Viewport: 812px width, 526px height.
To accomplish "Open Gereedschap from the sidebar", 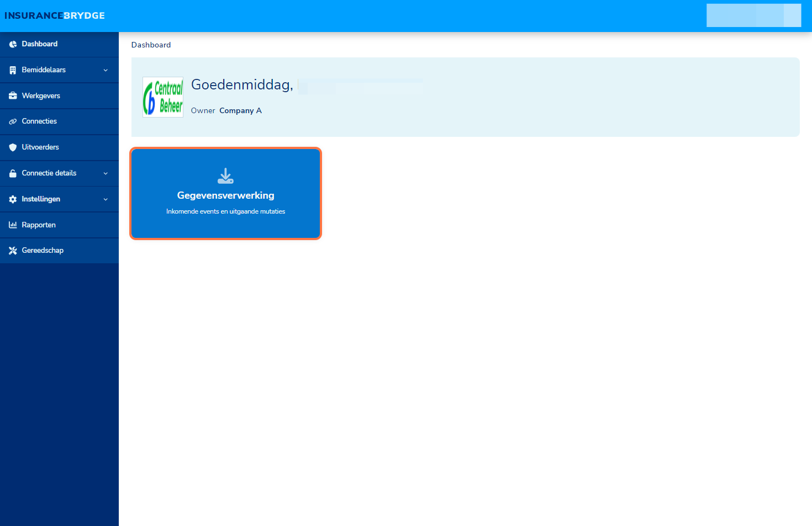I will pos(59,251).
